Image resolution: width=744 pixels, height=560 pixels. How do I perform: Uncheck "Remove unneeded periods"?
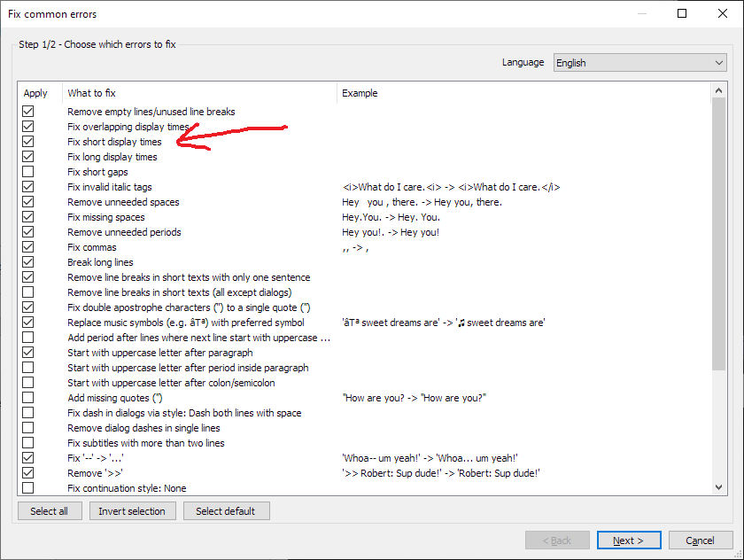pos(27,232)
